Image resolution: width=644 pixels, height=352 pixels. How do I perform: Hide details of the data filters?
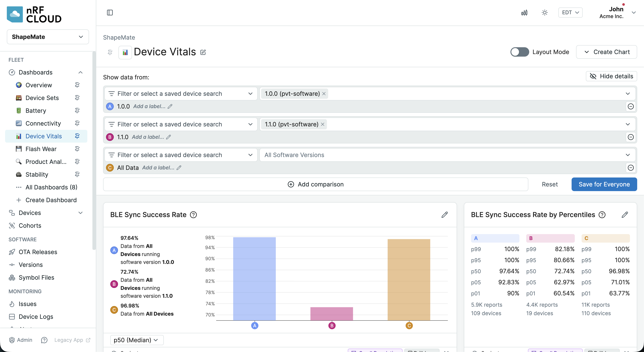click(611, 76)
